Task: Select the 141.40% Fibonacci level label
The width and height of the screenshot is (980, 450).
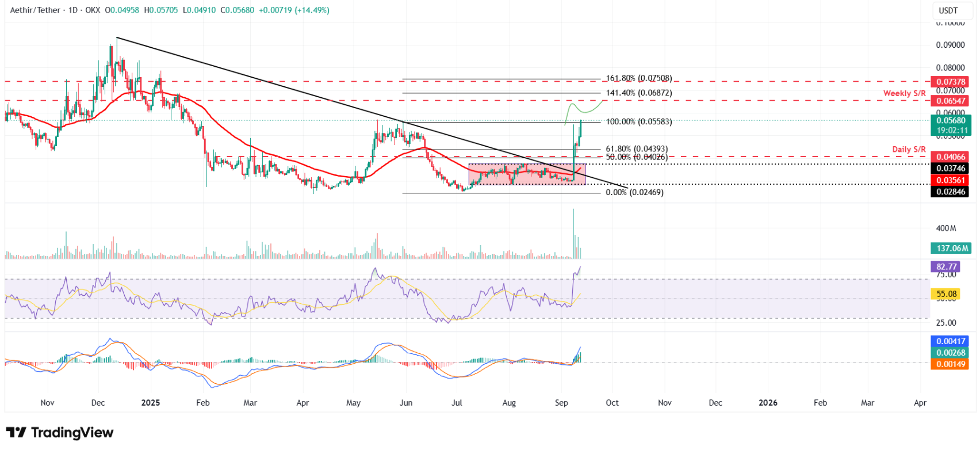Action: click(x=638, y=93)
